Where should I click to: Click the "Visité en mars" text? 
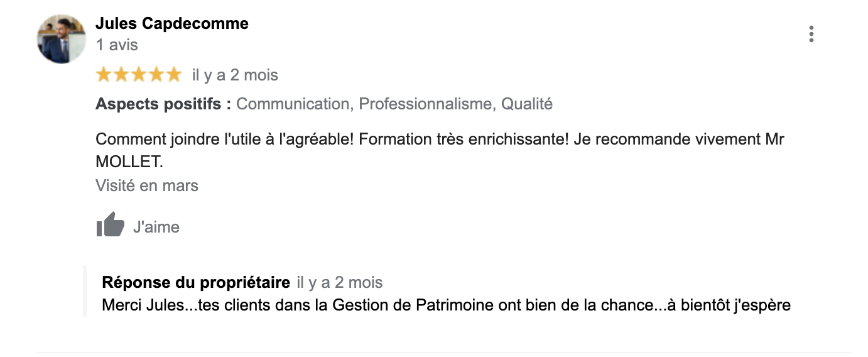coord(146,186)
